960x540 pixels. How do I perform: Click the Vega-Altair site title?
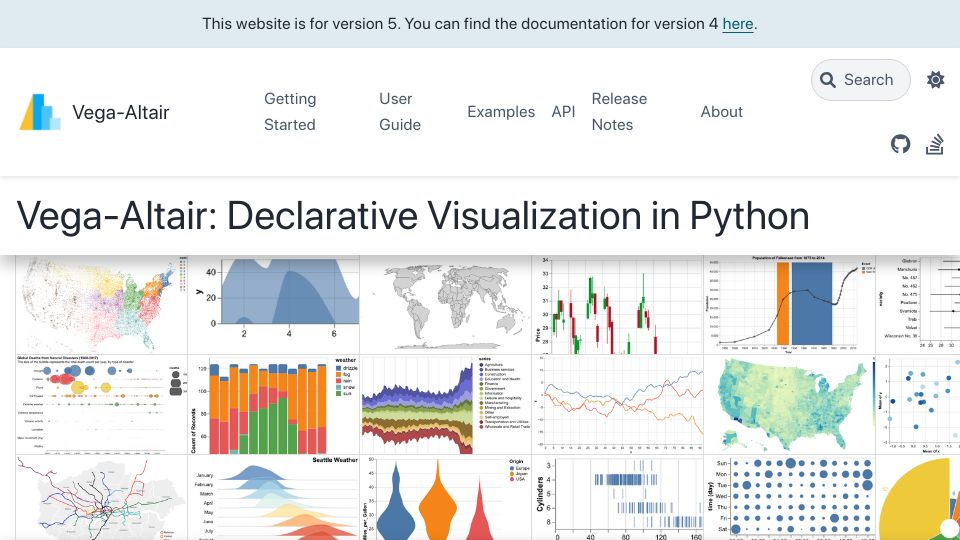[x=121, y=112]
